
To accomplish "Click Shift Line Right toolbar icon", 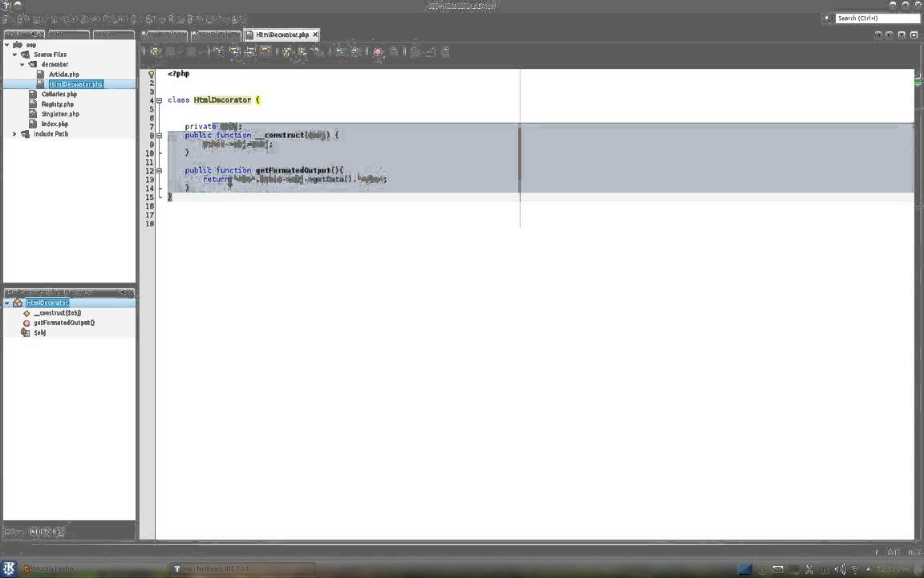I will point(355,52).
